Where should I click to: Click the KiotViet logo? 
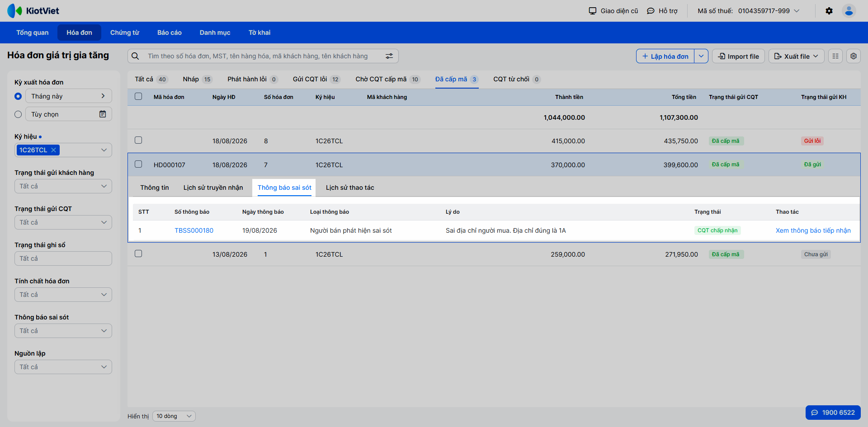pos(33,11)
